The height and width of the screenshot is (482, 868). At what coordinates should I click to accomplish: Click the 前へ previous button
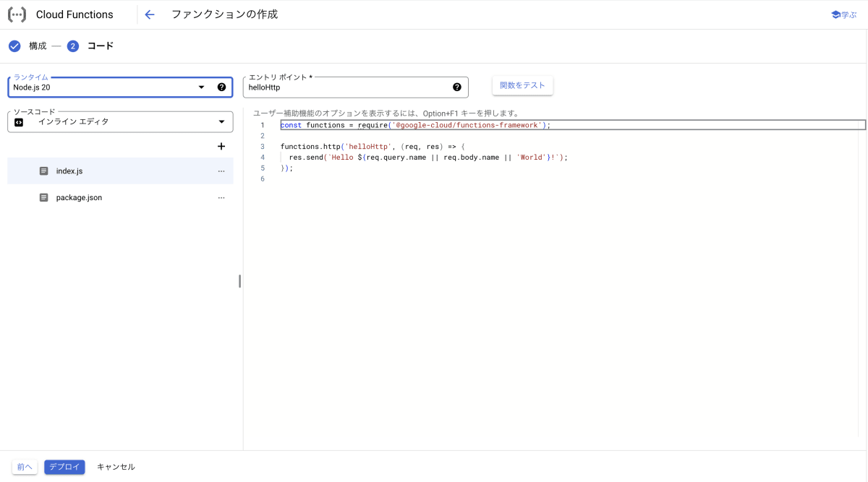tap(25, 467)
